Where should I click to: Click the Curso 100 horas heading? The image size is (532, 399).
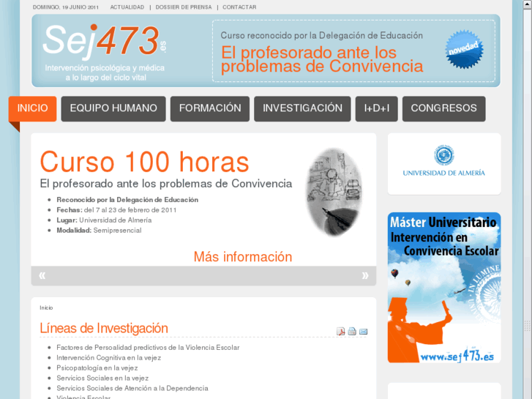(145, 162)
